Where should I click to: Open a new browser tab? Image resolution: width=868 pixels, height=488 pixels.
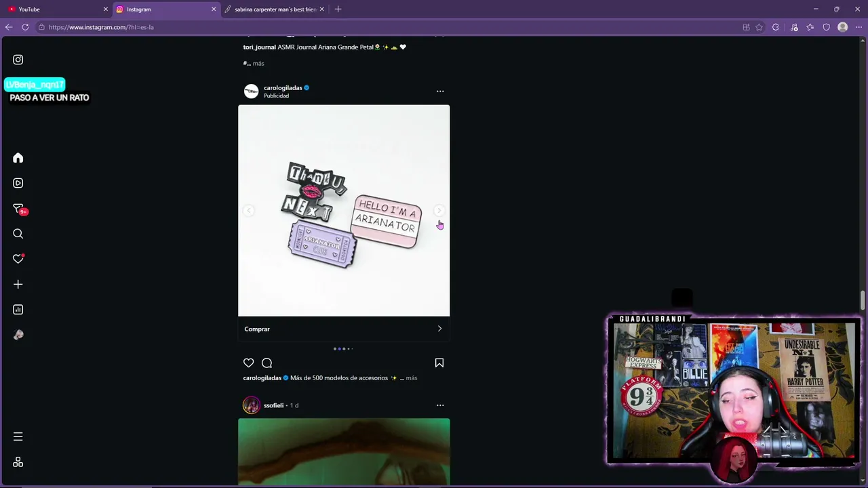(x=338, y=9)
